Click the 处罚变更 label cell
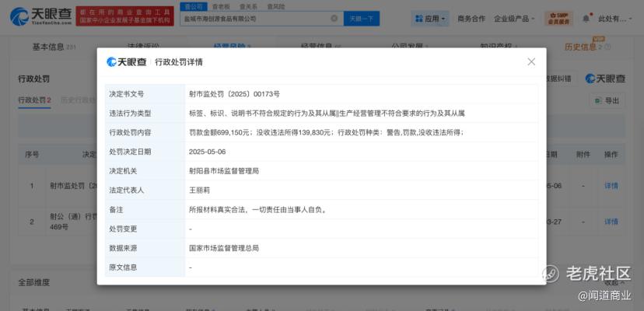The width and height of the screenshot is (644, 311). click(145, 229)
